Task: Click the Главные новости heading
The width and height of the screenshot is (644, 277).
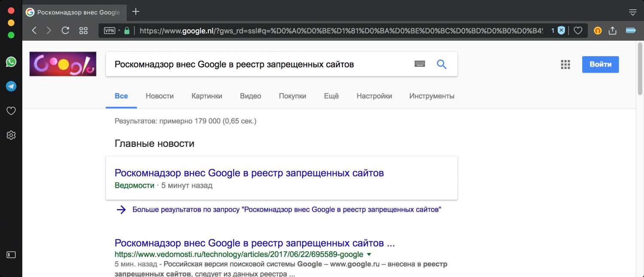Action: point(155,143)
